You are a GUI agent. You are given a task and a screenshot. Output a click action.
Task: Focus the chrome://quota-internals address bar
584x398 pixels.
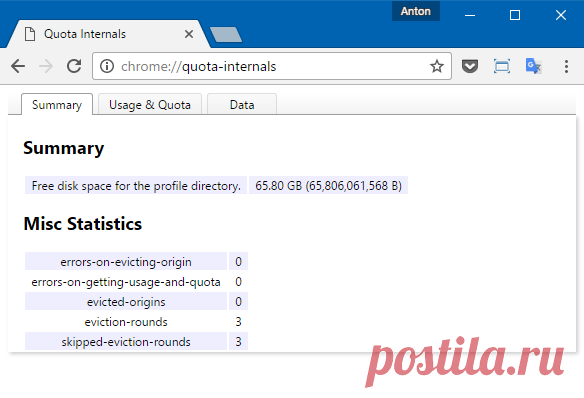click(272, 66)
